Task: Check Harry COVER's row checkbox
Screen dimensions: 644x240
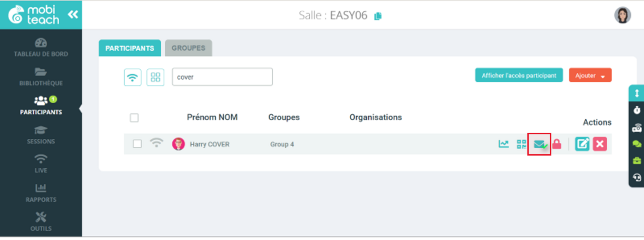Action: [x=137, y=144]
